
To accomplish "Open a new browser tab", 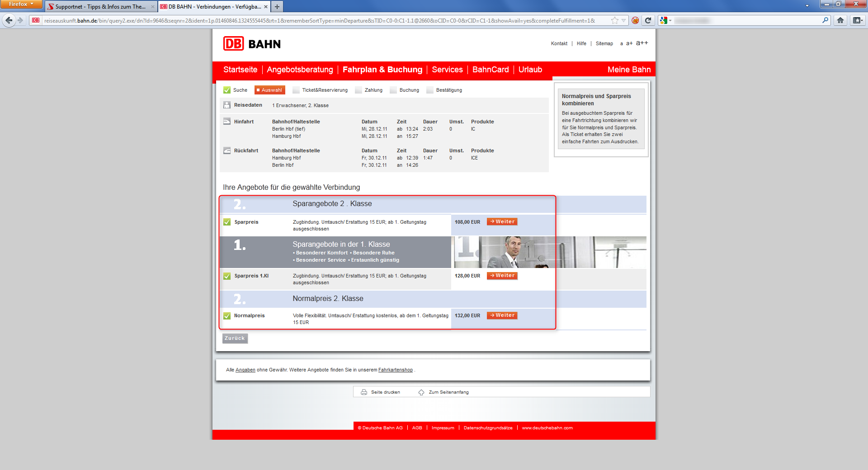I will (x=277, y=6).
